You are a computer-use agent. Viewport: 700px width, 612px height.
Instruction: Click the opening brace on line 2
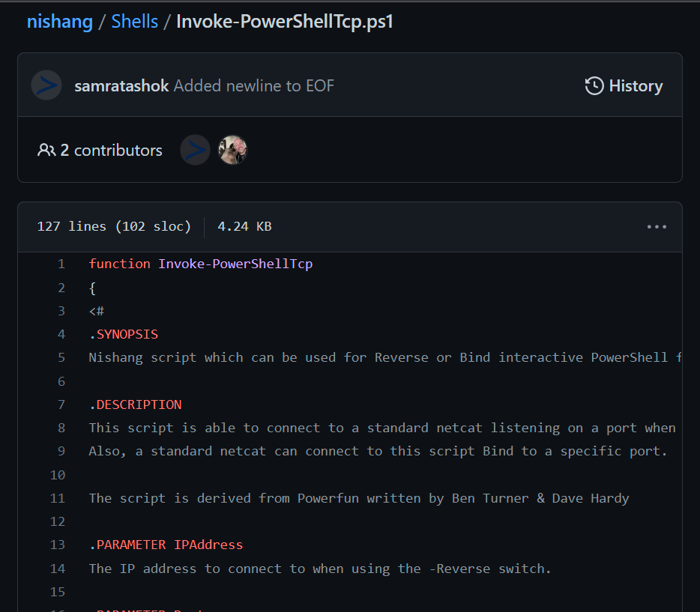(x=92, y=288)
